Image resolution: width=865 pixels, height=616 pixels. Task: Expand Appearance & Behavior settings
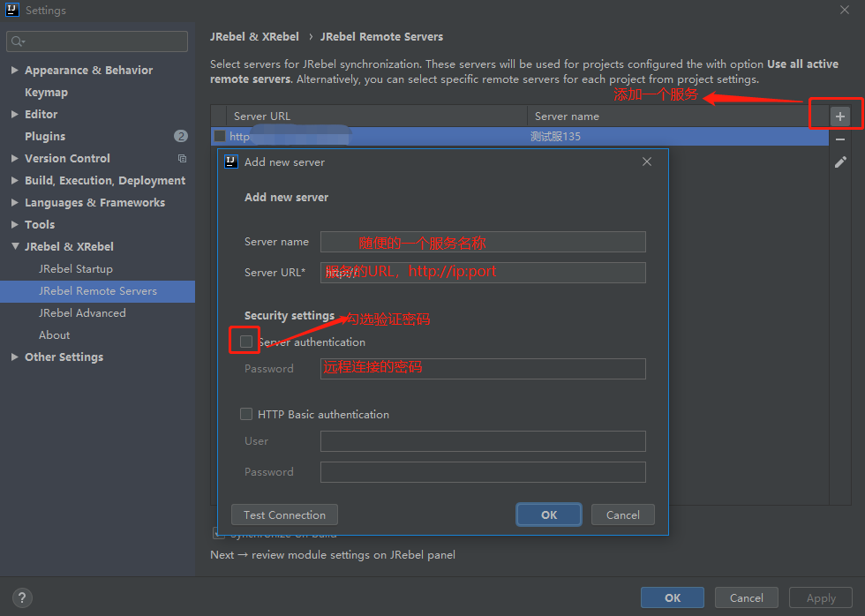click(15, 70)
